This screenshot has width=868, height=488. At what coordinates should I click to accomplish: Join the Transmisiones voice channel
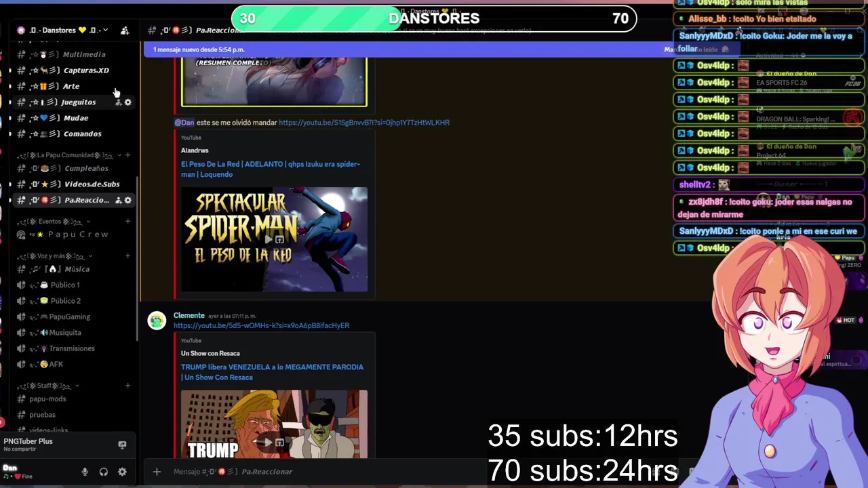tap(73, 348)
